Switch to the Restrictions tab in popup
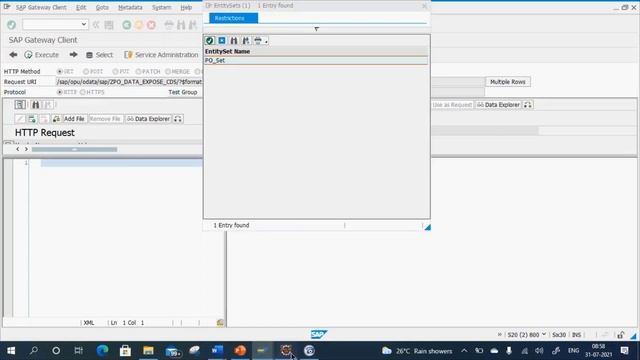The height and width of the screenshot is (360, 640). pos(233,18)
